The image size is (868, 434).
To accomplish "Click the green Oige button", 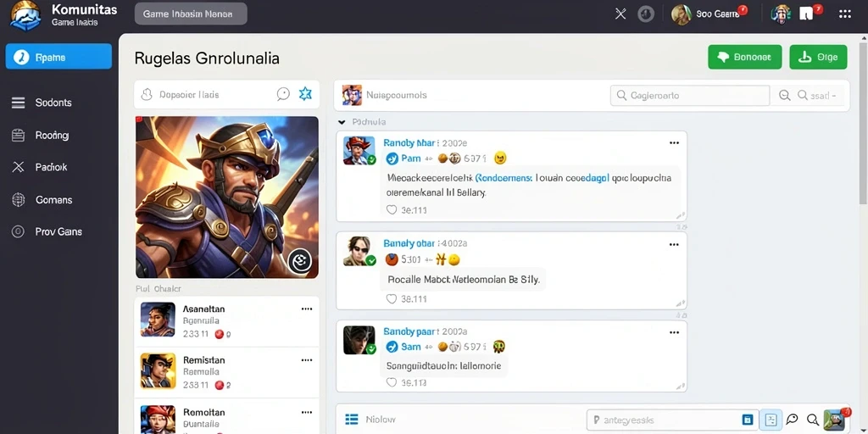I will 818,57.
